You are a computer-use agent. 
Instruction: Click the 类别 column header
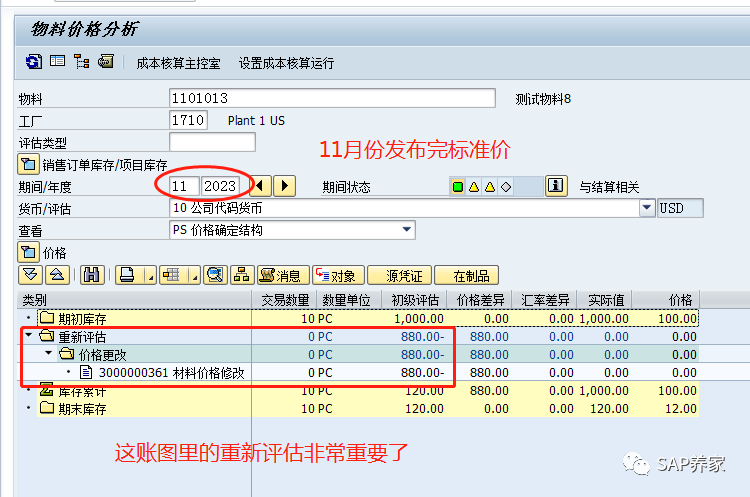click(134, 299)
